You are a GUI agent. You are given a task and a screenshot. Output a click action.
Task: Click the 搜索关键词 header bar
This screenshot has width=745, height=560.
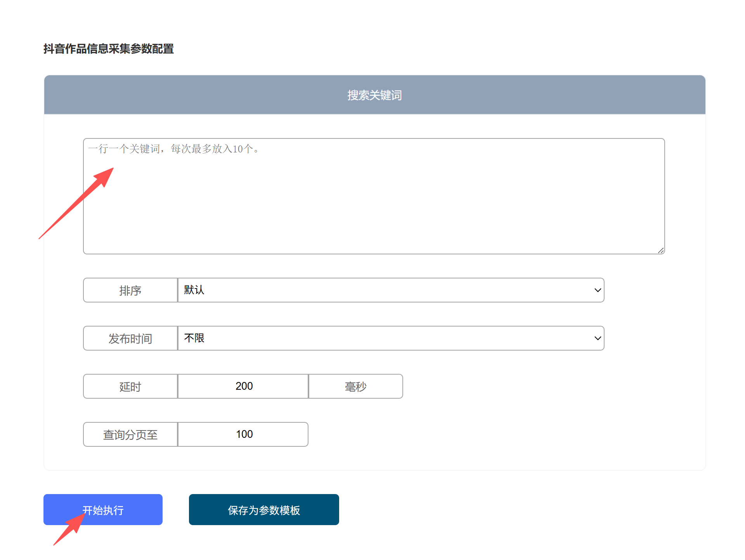click(x=375, y=95)
